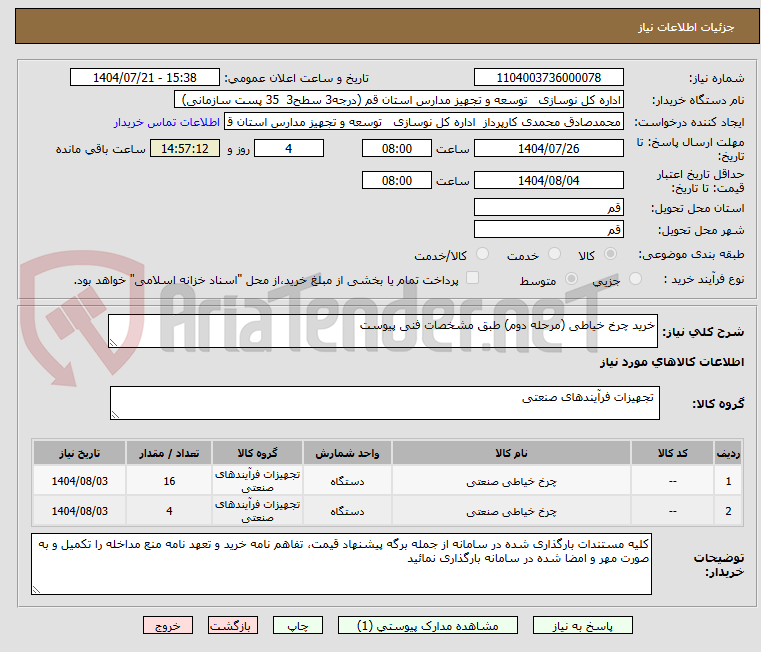This screenshot has height=652, width=761.
Task: Click the پاسخ به نیاز button
Action: (x=582, y=625)
